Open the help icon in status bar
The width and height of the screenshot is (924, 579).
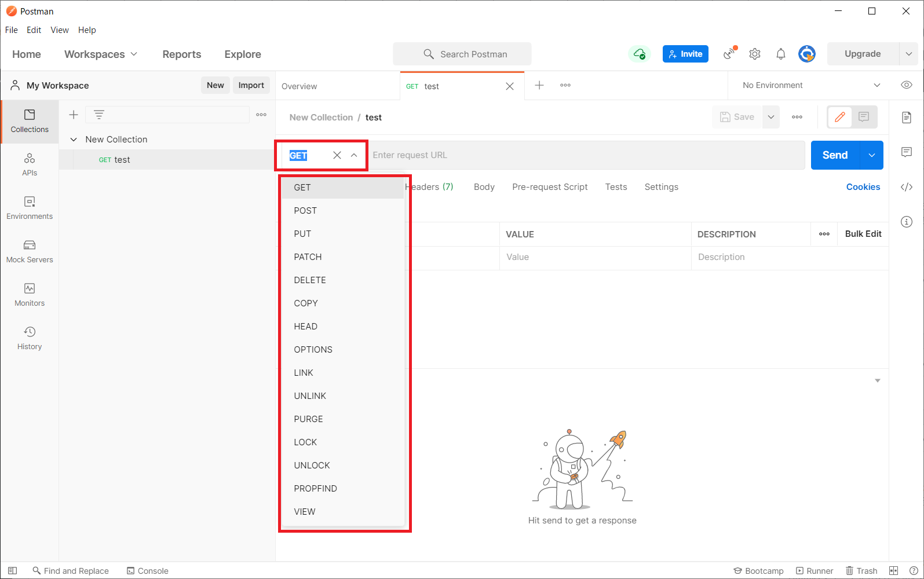914,571
